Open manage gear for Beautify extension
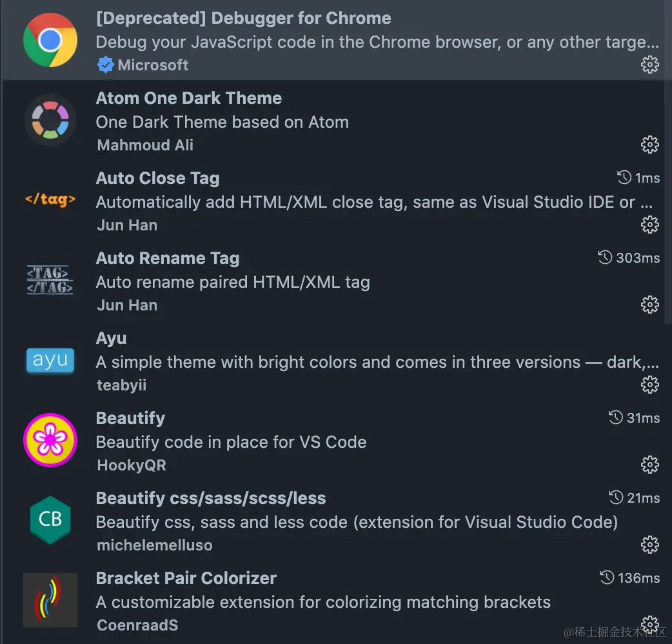The image size is (672, 644). (x=649, y=465)
